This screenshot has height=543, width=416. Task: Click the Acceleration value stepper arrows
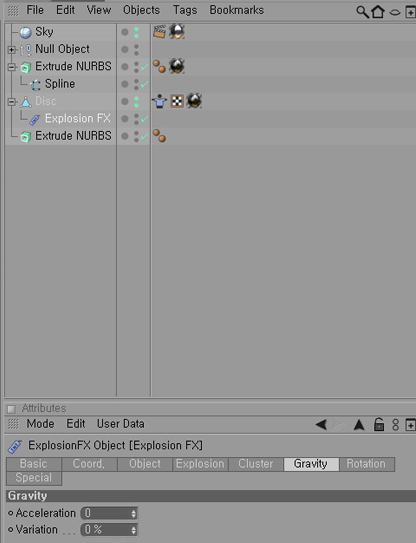point(134,513)
